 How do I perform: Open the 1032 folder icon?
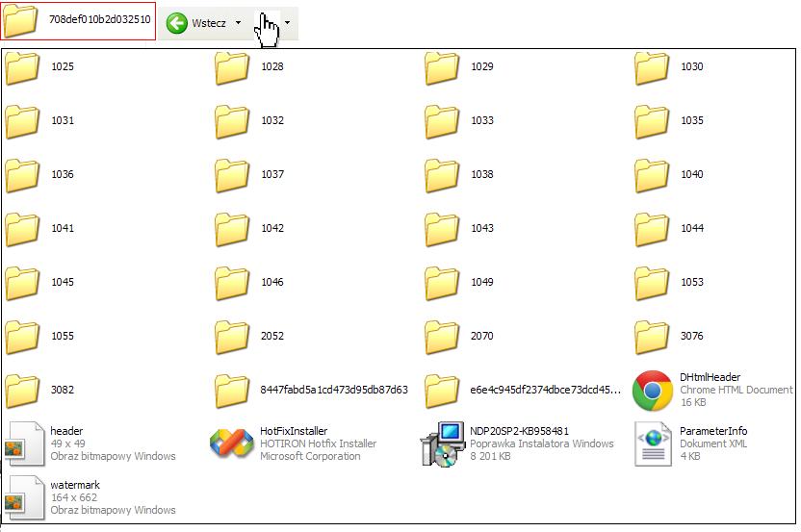click(x=232, y=121)
